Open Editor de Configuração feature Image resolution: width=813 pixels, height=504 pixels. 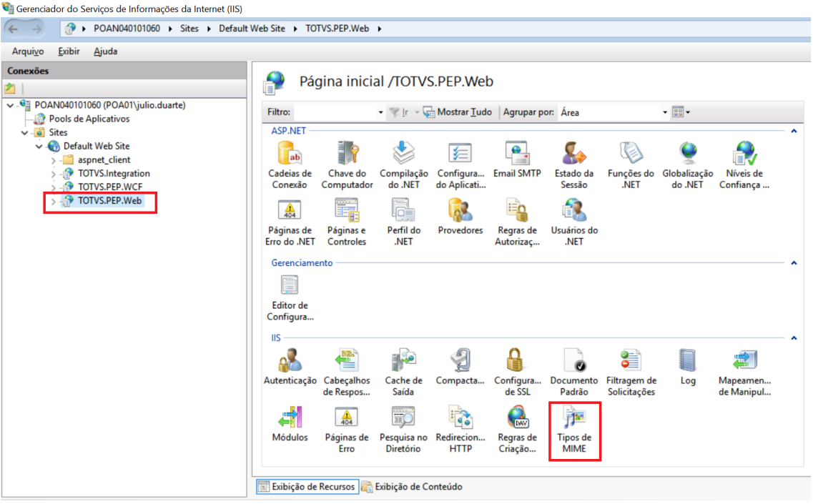coord(290,297)
